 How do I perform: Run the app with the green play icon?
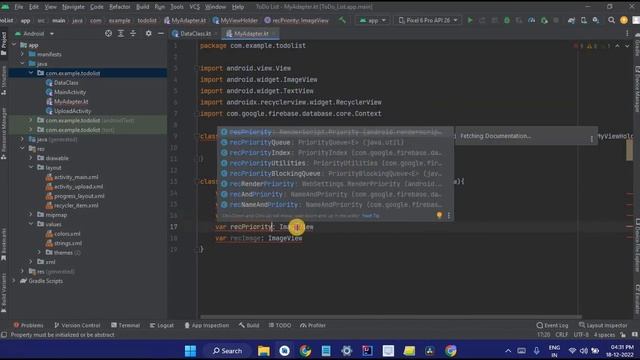point(470,20)
